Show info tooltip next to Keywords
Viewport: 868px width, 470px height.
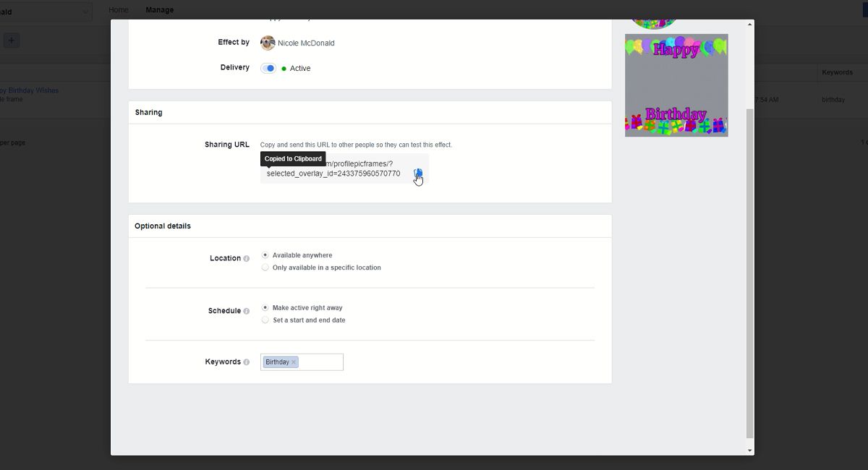click(247, 362)
